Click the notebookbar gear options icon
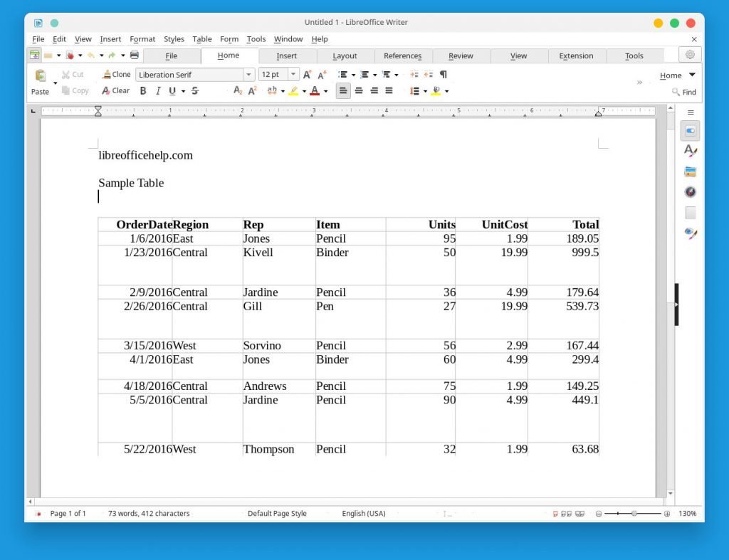 (x=690, y=55)
